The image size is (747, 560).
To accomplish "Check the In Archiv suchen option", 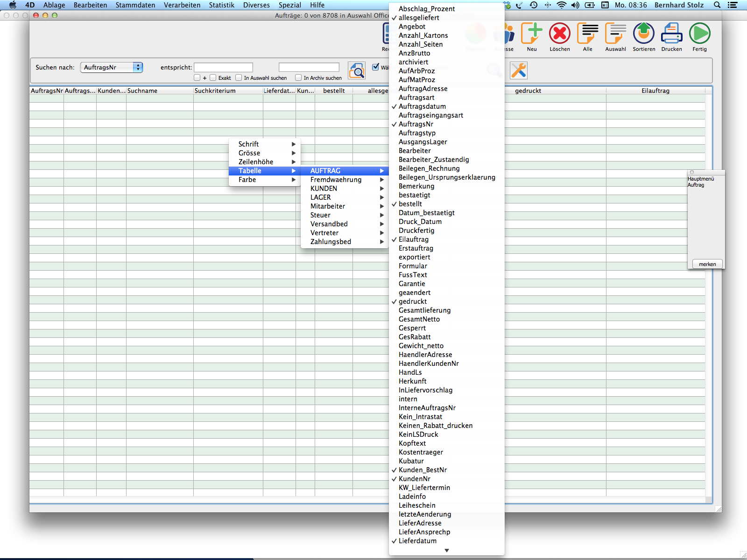I will point(298,78).
